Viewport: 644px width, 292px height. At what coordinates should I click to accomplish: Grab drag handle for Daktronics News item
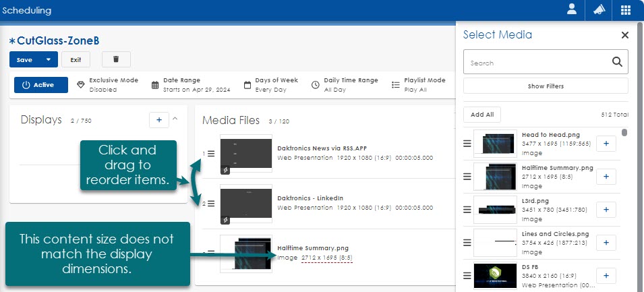click(211, 154)
